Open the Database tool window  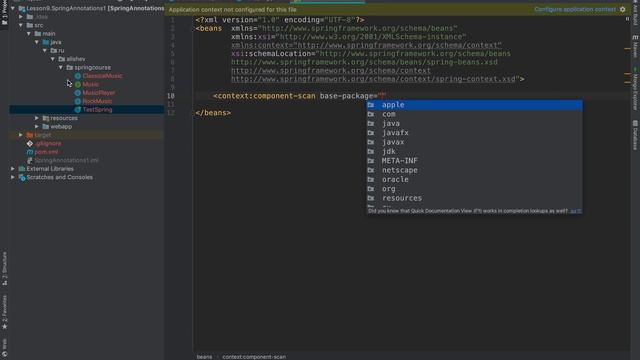(635, 135)
